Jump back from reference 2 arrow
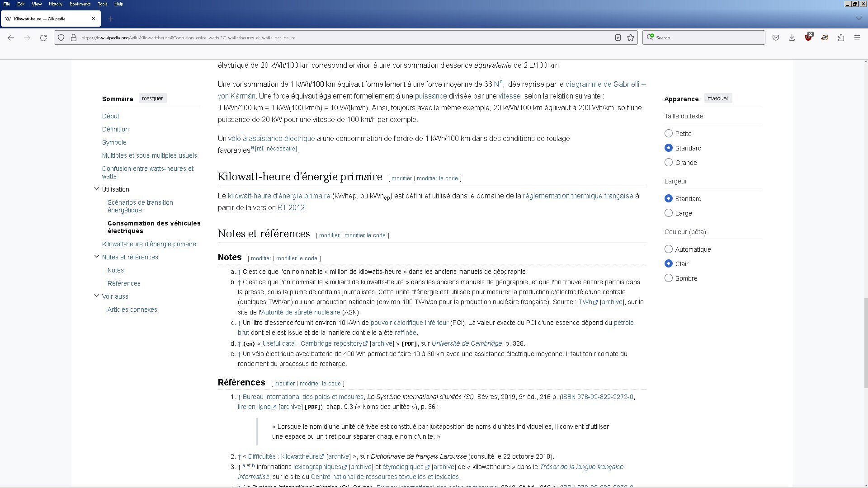Screen dimensions: 868x488 click(239, 457)
